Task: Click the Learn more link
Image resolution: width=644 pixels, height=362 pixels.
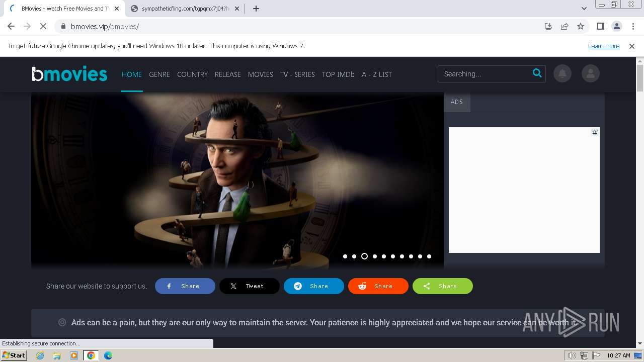Action: (604, 46)
